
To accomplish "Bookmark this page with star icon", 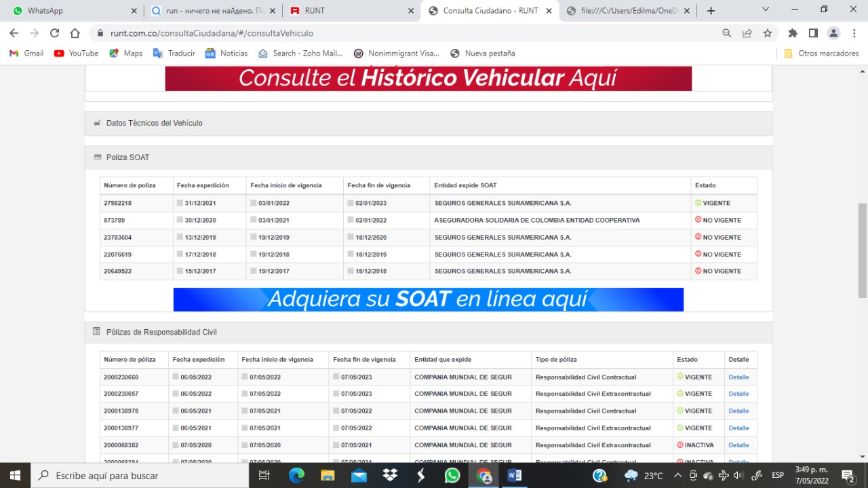I will pyautogui.click(x=768, y=33).
